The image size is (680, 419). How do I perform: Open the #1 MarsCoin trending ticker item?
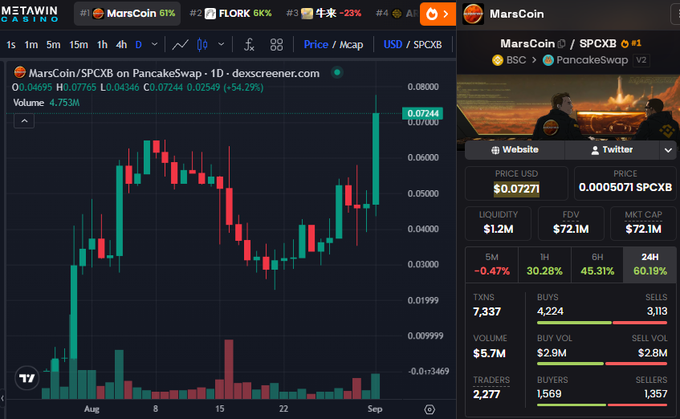coord(127,14)
